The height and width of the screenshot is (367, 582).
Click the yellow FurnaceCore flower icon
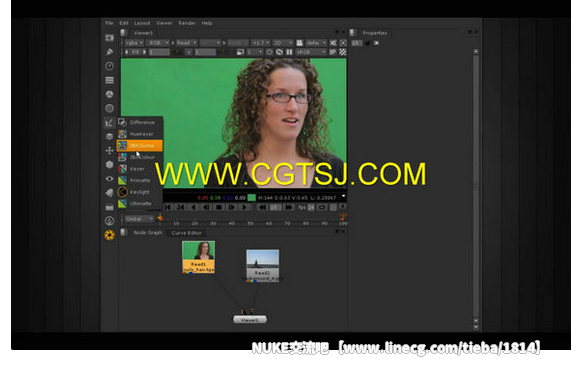(x=109, y=235)
